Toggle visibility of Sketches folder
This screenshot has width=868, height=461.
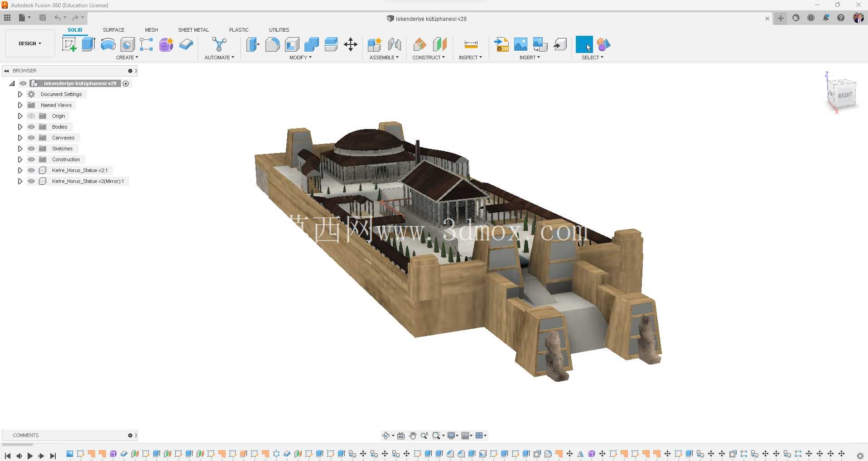coord(31,149)
